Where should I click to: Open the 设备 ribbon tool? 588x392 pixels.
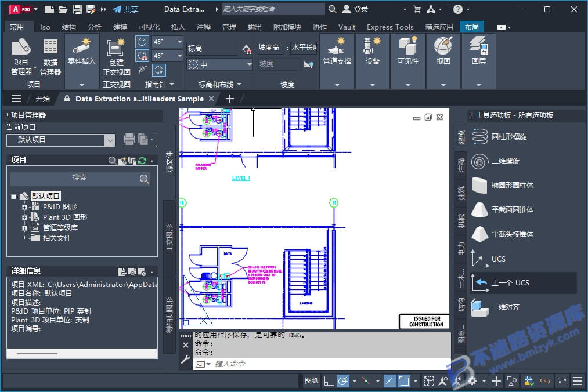coord(373,52)
